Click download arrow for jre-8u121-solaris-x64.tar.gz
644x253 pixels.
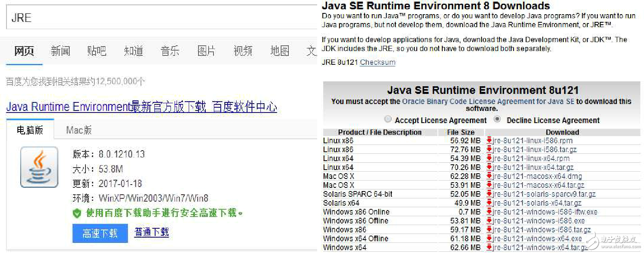pyautogui.click(x=489, y=203)
